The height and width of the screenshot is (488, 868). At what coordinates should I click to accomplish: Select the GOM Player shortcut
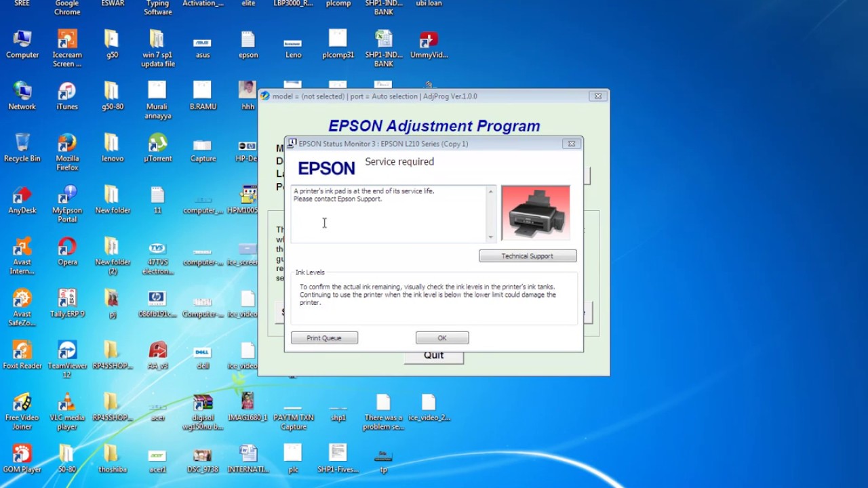pos(22,459)
